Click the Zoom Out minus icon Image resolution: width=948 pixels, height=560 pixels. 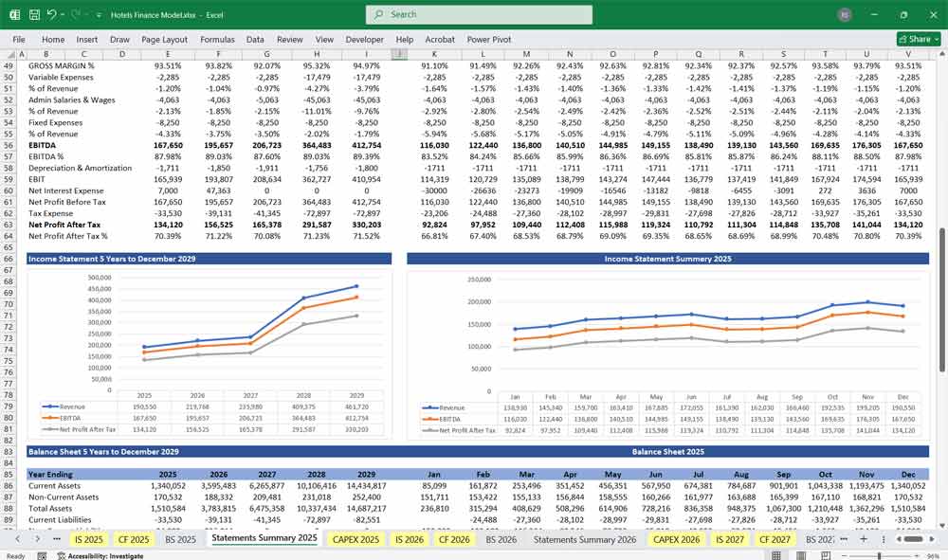click(x=844, y=554)
